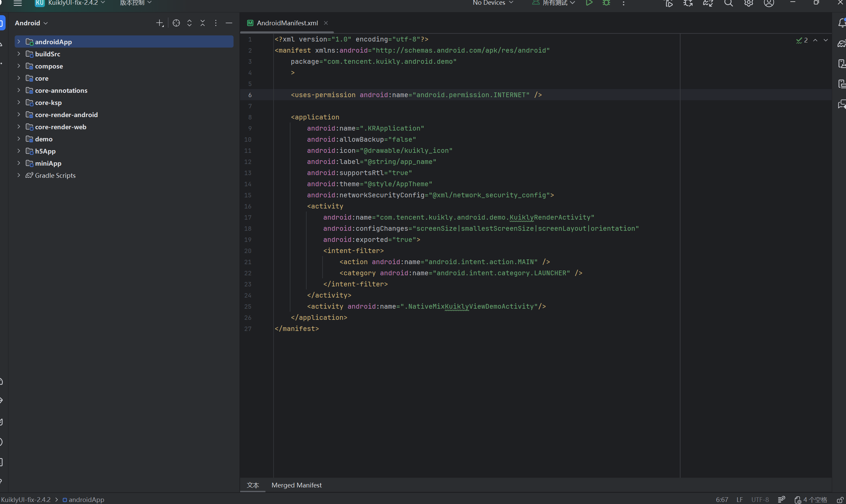Click the LF line separator widget
The height and width of the screenshot is (504, 846).
(739, 500)
